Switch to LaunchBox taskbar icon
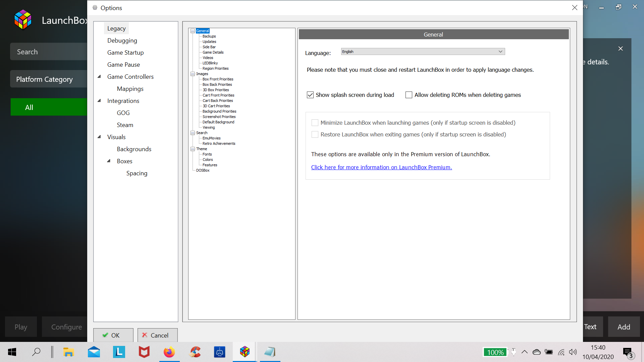Image resolution: width=644 pixels, height=362 pixels. [x=245, y=352]
